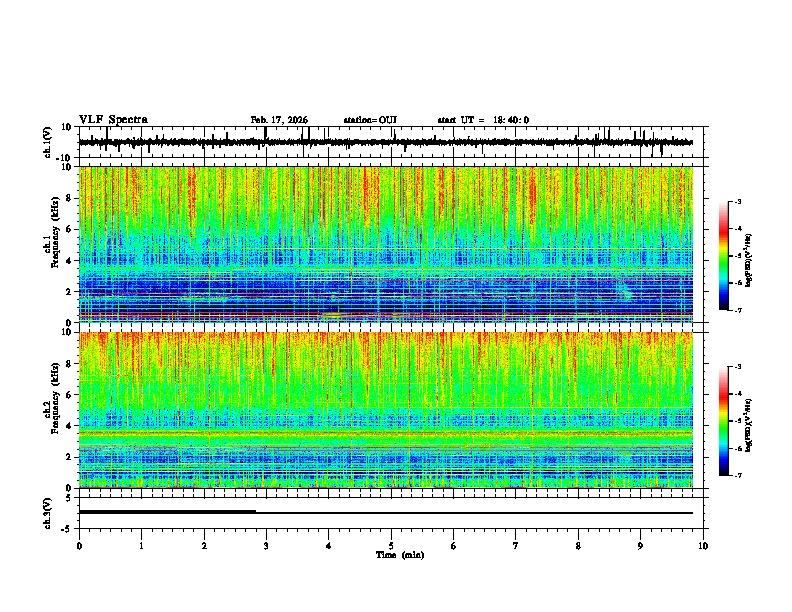Click the ch.1 frequency spectrogram panel
The image size is (792, 612).
386,244
